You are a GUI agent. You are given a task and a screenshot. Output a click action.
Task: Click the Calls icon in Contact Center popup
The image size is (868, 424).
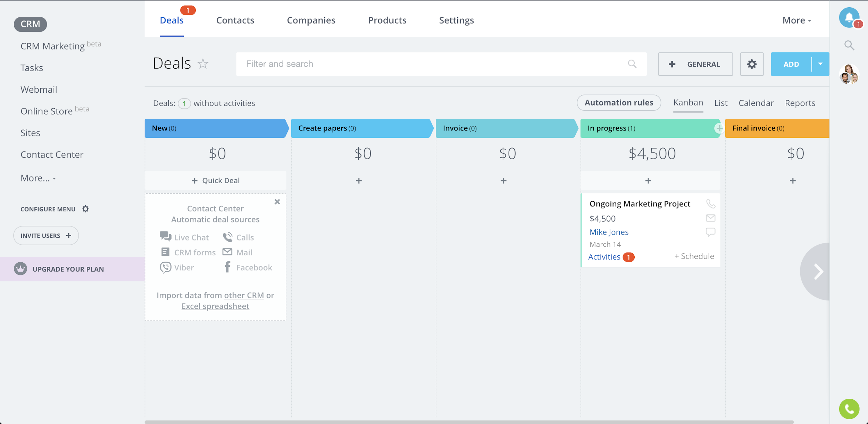point(227,236)
